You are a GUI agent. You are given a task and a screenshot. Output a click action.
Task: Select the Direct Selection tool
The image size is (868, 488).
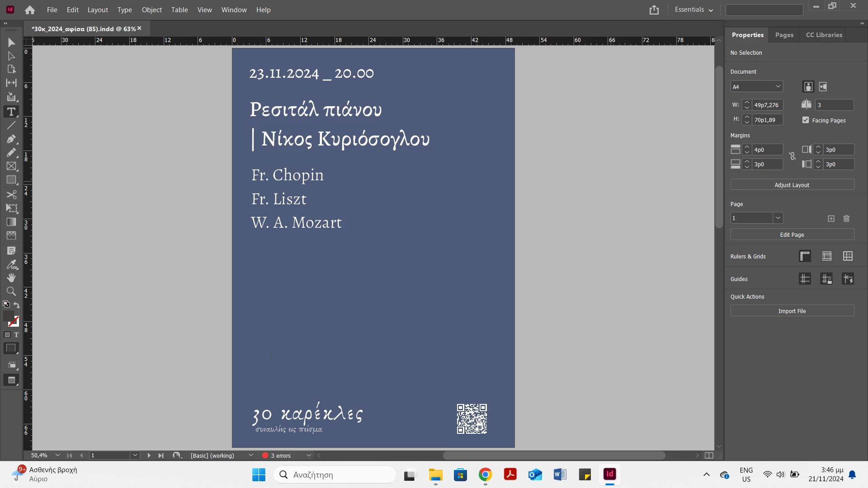11,56
